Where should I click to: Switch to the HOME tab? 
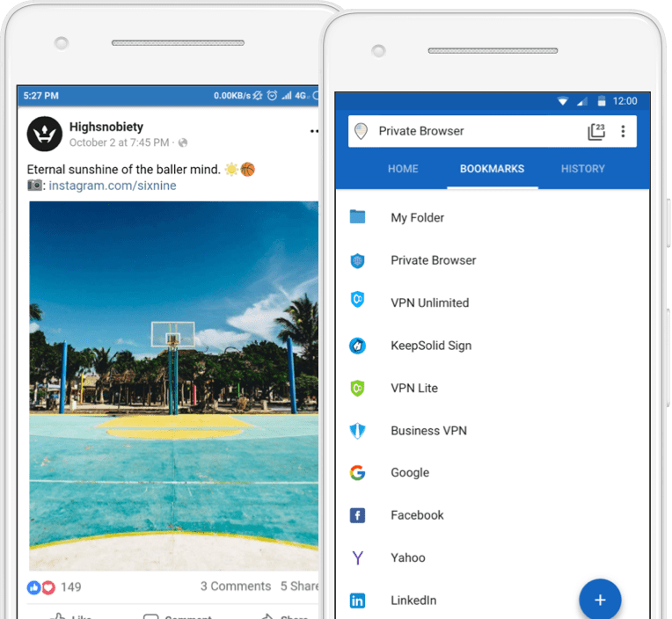tap(403, 169)
